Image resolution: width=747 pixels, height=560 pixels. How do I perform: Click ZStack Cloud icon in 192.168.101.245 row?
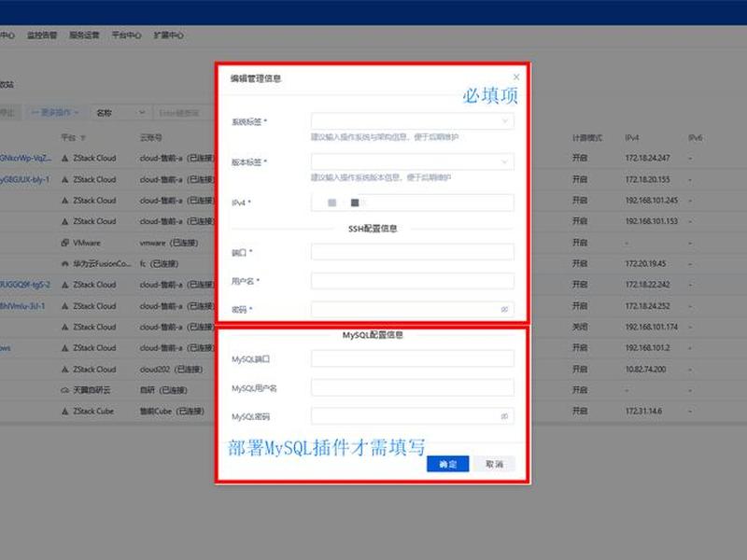click(x=65, y=201)
